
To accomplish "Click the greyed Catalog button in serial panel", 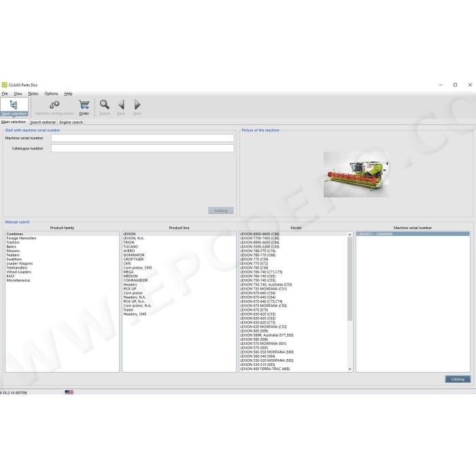I will (x=221, y=210).
